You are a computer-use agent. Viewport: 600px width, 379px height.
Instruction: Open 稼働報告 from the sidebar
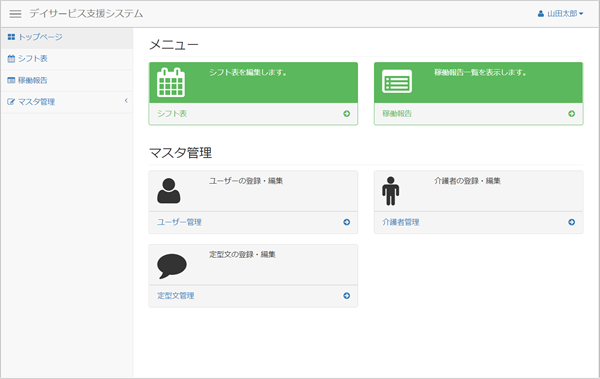pyautogui.click(x=67, y=80)
